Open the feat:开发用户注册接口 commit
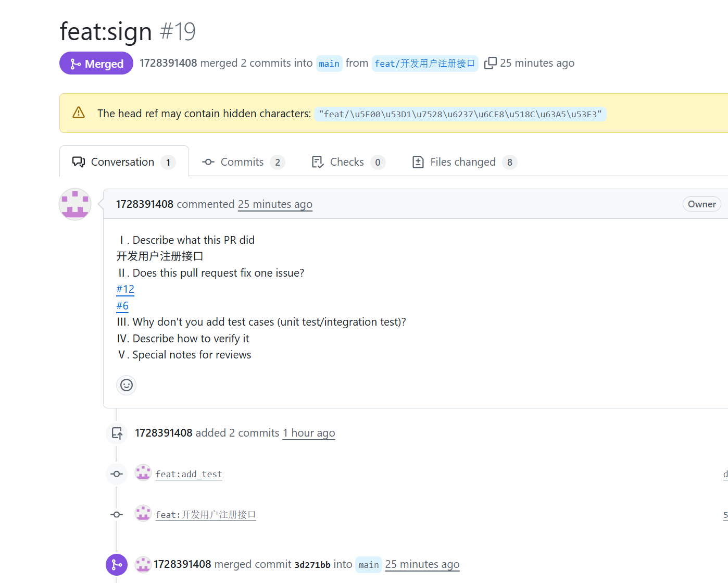 pos(206,515)
